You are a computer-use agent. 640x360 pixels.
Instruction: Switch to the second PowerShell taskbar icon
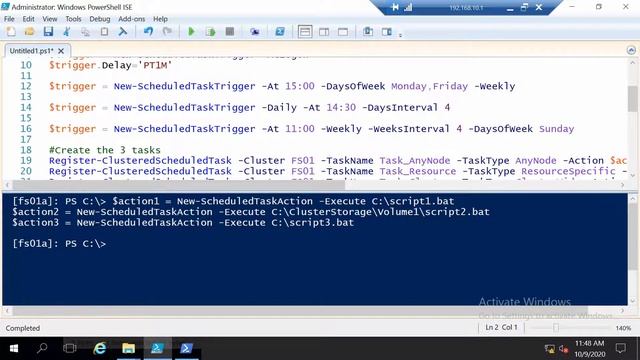coord(186,348)
